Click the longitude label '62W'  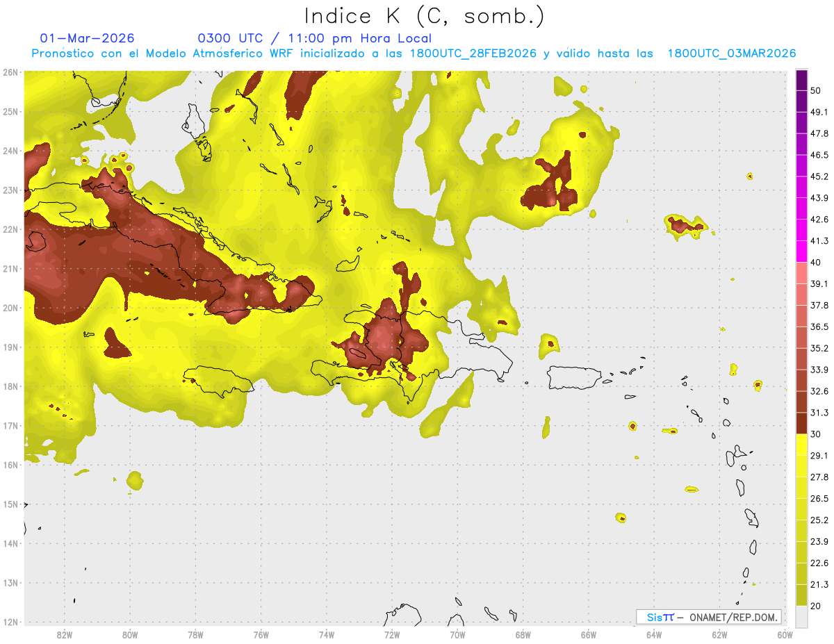tap(719, 635)
